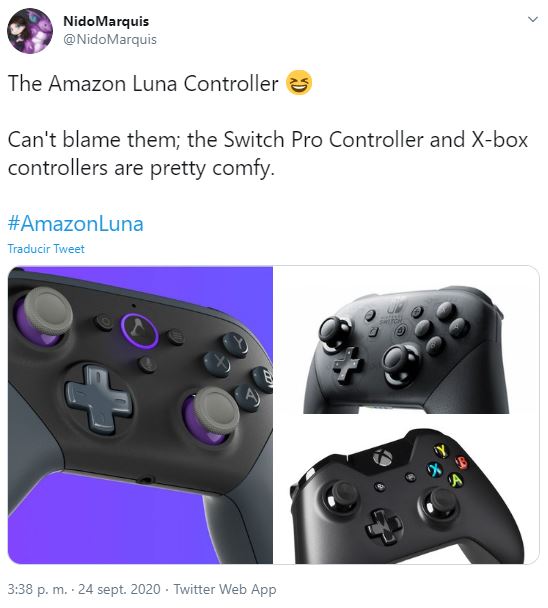Open the Switch Pro Controller photo

406,340
